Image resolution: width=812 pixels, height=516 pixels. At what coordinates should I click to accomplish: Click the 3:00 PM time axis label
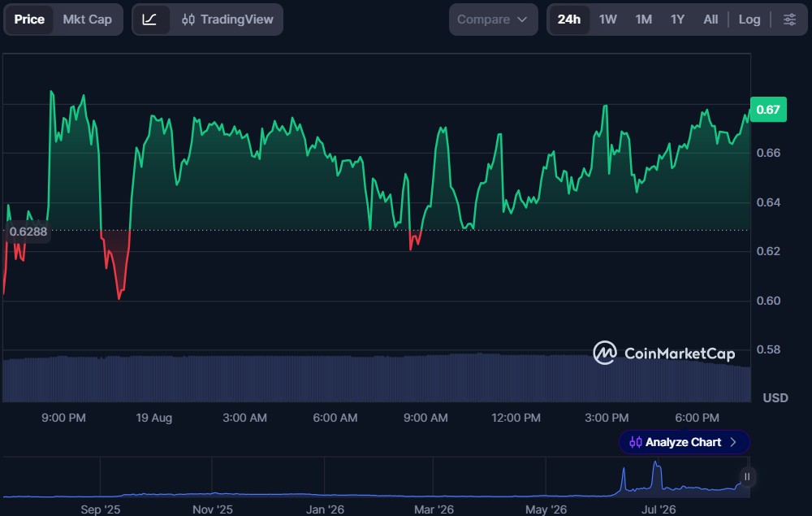click(x=607, y=418)
